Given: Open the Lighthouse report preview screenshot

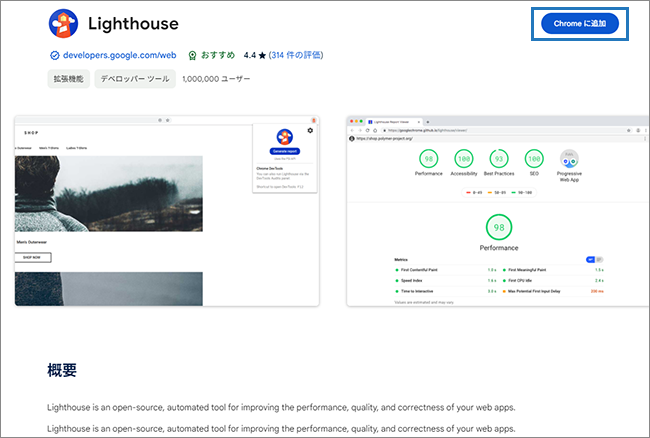Looking at the screenshot, I should point(498,211).
